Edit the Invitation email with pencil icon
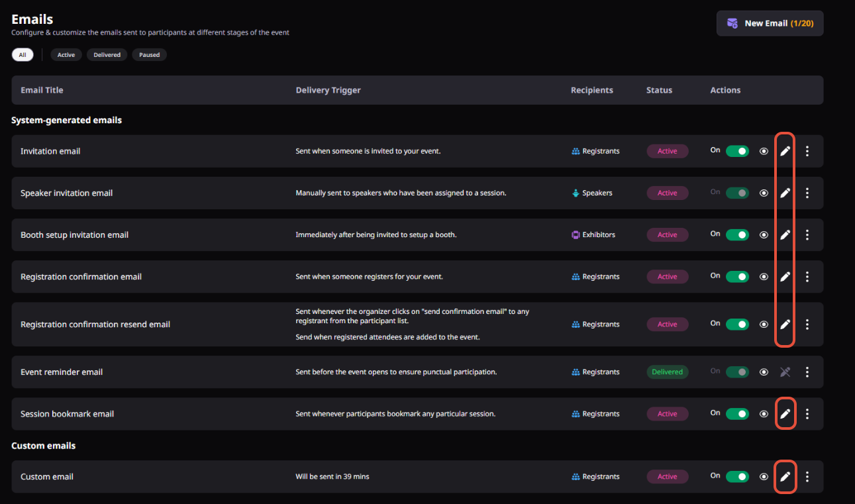Viewport: 855px width, 504px height. tap(785, 151)
